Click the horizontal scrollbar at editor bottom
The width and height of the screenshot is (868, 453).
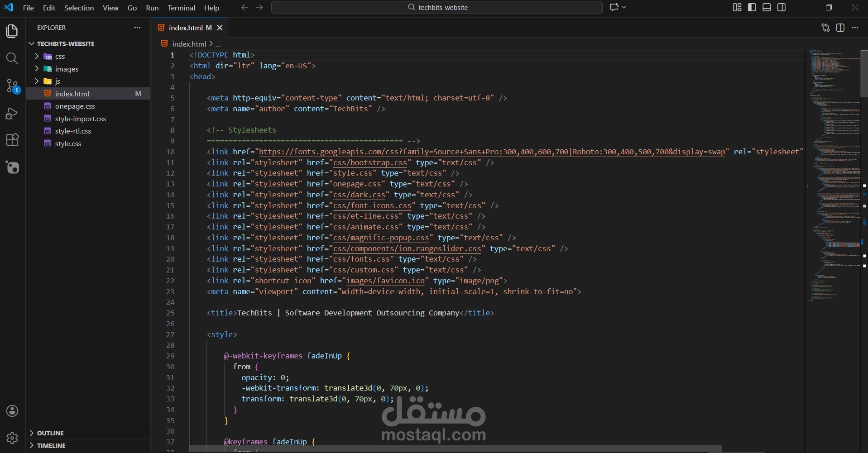pyautogui.click(x=455, y=448)
